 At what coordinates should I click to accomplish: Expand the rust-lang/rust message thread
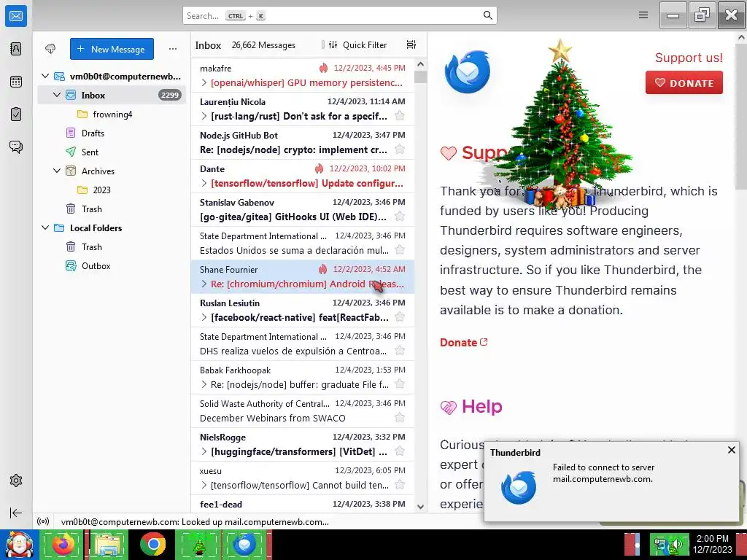coord(204,116)
